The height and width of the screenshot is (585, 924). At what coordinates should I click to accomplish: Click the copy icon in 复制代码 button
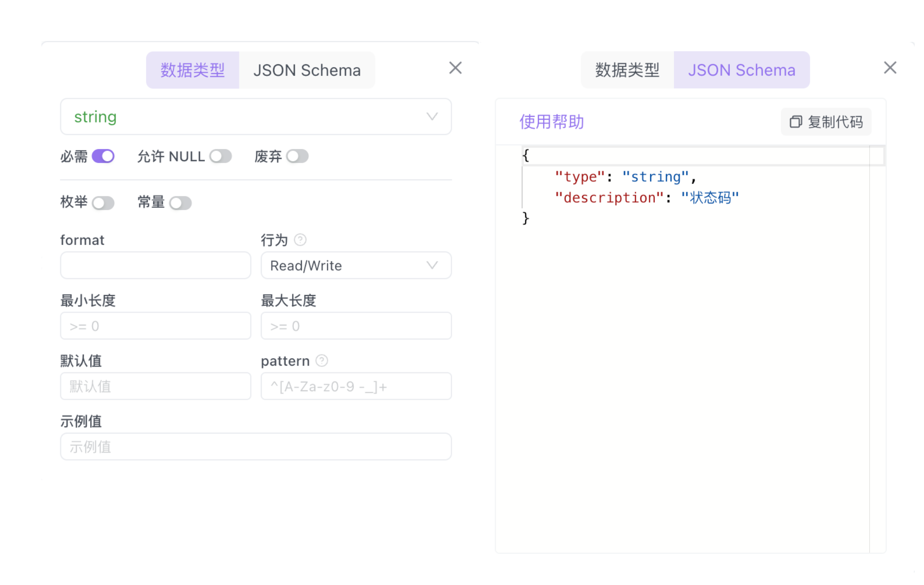[795, 122]
